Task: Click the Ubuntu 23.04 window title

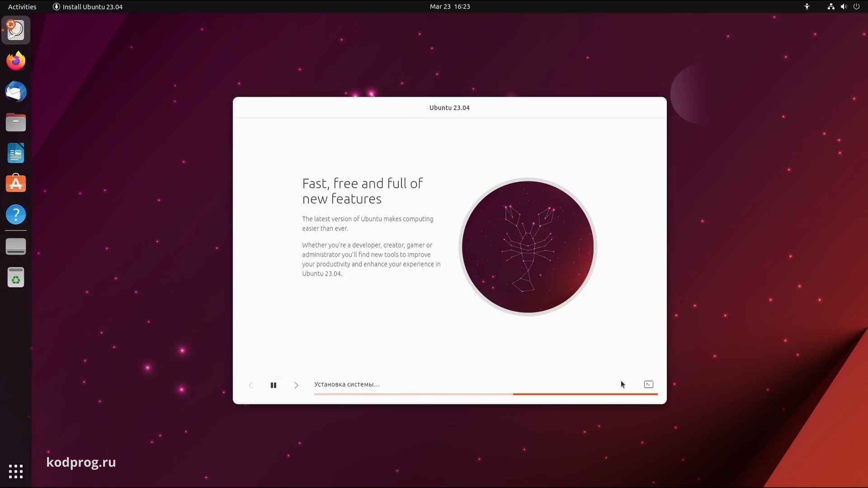Action: 449,108
